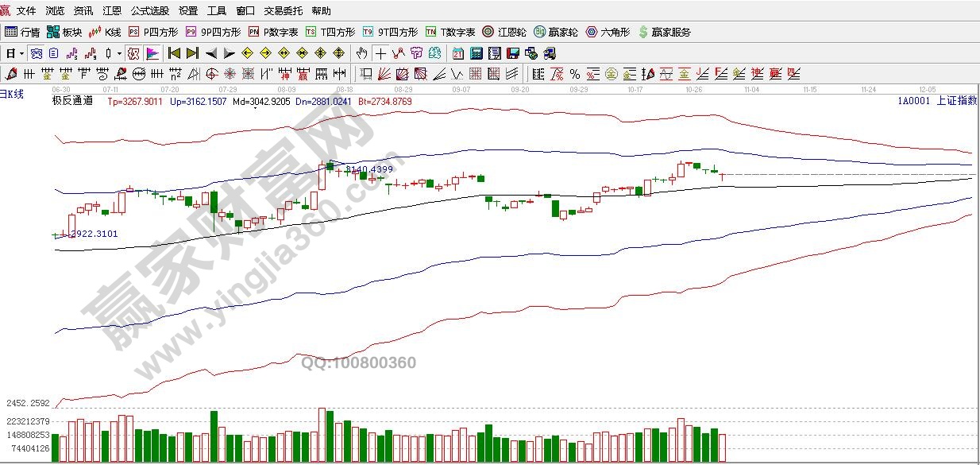Open the 交易委托 menu
The height and width of the screenshot is (465, 980).
click(284, 11)
